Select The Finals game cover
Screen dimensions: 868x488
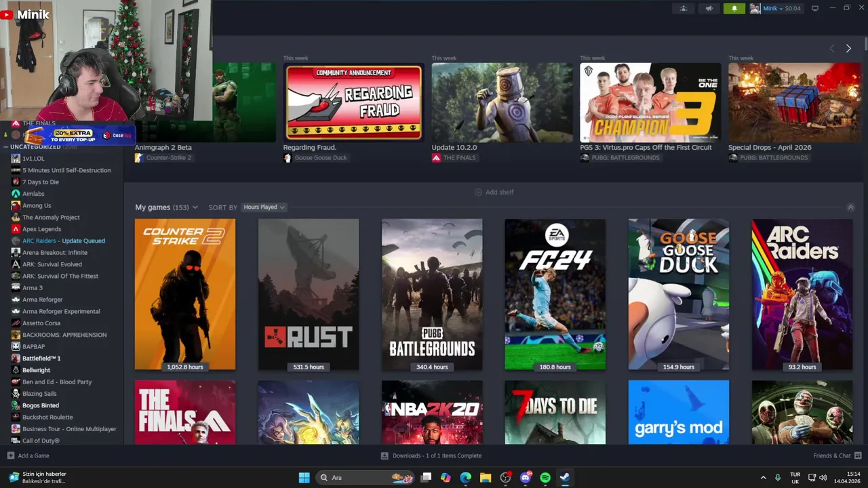[185, 412]
